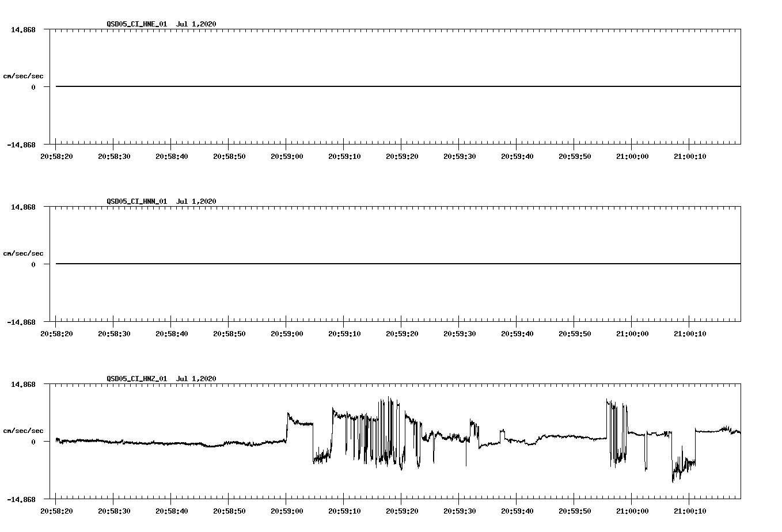Pick the 21:00:10 timestamp on HNZ time axis

click(690, 511)
